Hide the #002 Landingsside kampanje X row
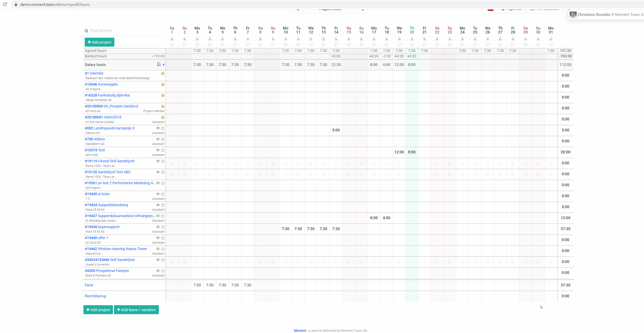The image size is (644, 333). (x=158, y=128)
